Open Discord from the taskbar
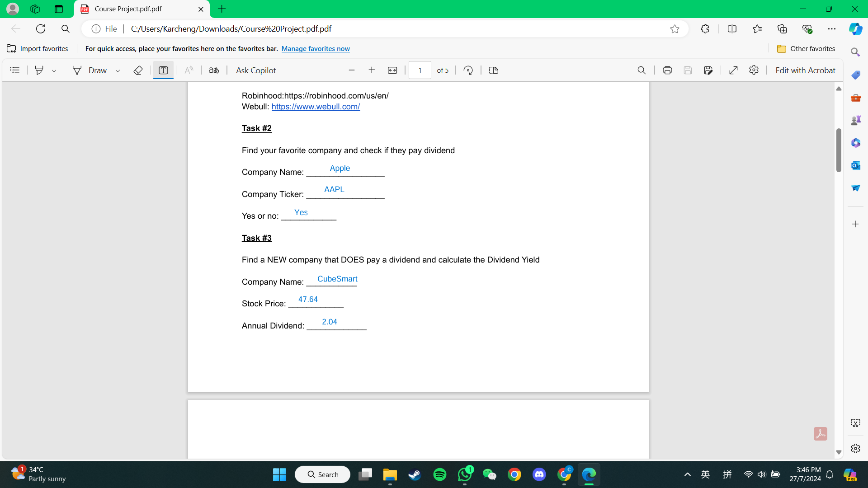 click(x=539, y=474)
